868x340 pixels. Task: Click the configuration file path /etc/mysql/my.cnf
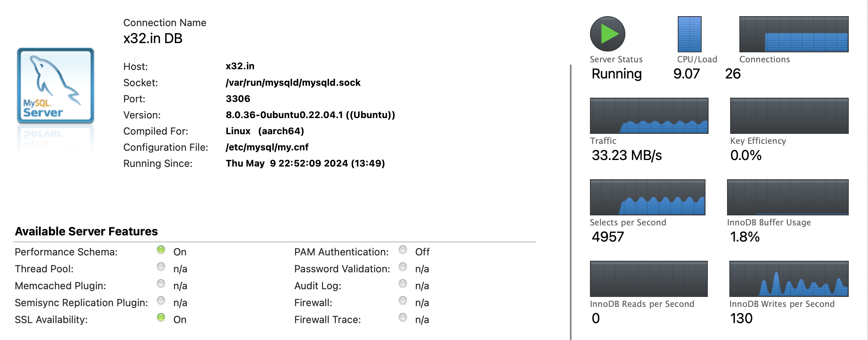point(267,147)
